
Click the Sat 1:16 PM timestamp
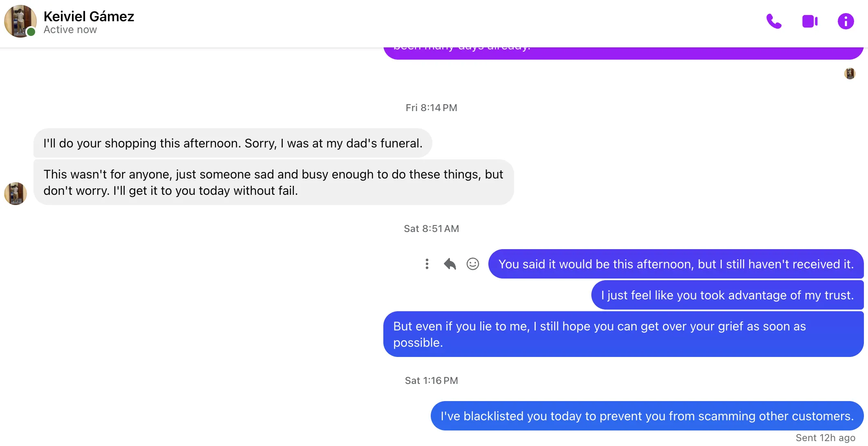pyautogui.click(x=431, y=381)
